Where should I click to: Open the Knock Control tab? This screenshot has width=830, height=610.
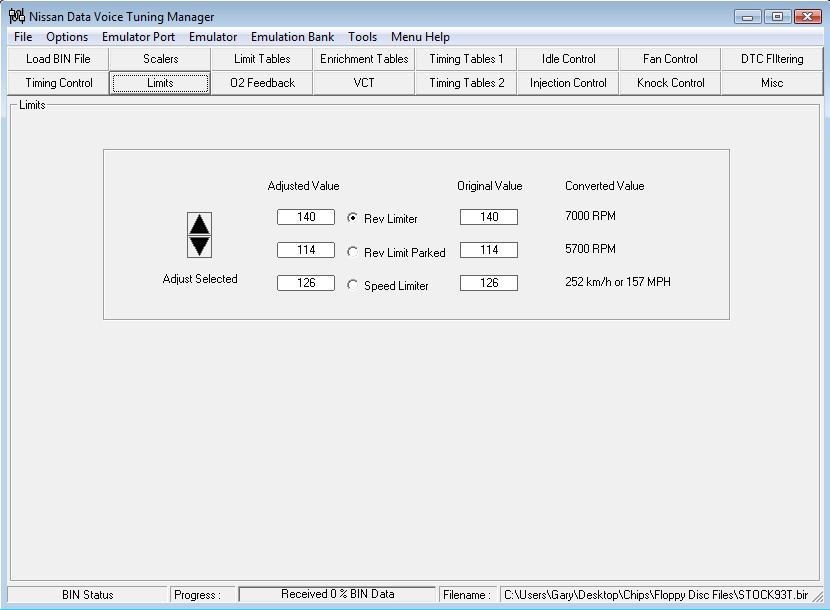[670, 83]
